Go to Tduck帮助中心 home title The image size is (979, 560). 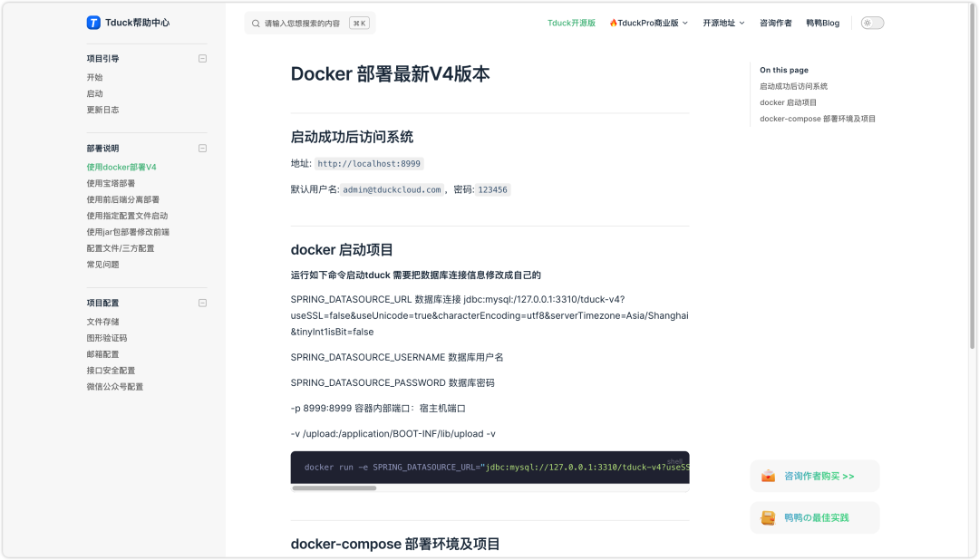coord(138,23)
